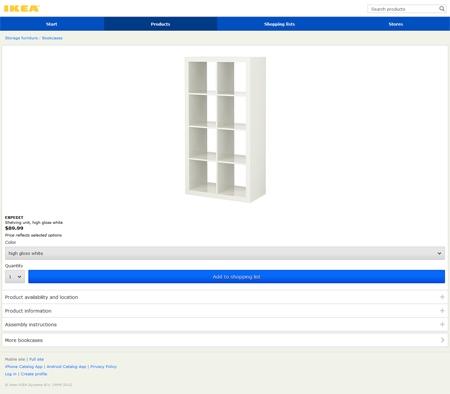Open the Privacy Policy link
Screen dimensions: 450x394
tap(103, 367)
